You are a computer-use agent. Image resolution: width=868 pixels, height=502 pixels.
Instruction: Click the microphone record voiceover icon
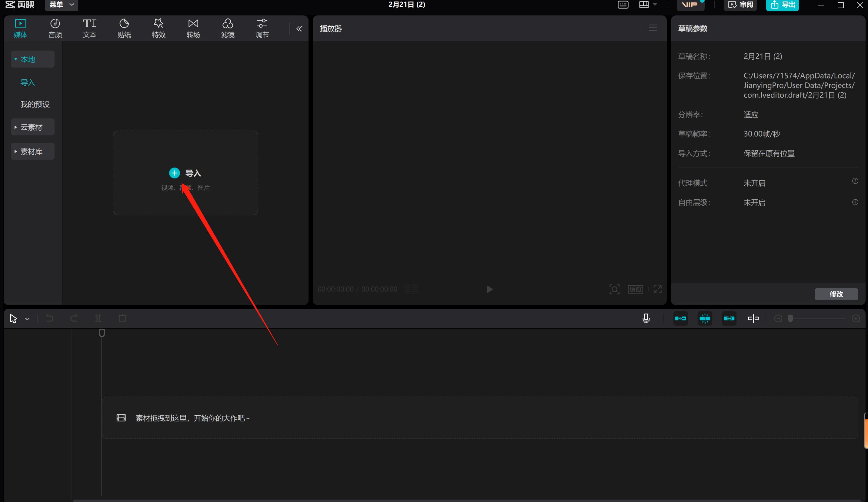click(646, 318)
